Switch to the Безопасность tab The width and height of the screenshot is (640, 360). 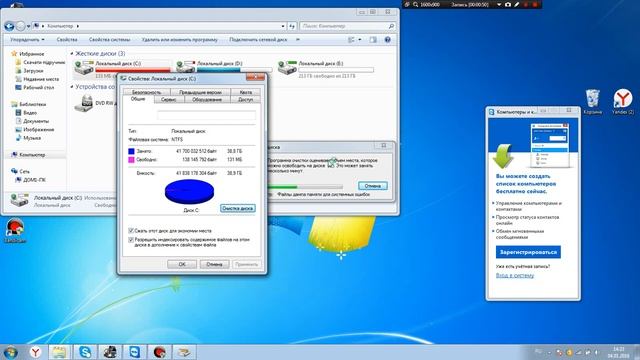(147, 92)
